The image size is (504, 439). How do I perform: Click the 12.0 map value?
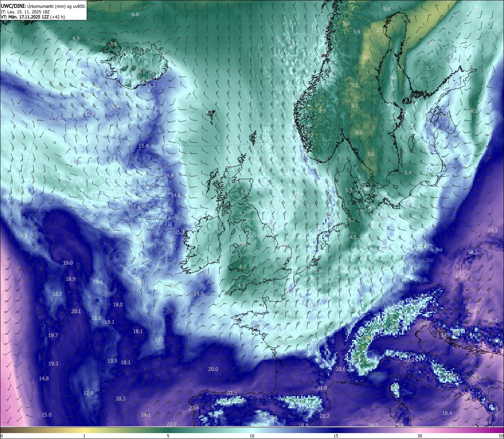click(x=96, y=318)
